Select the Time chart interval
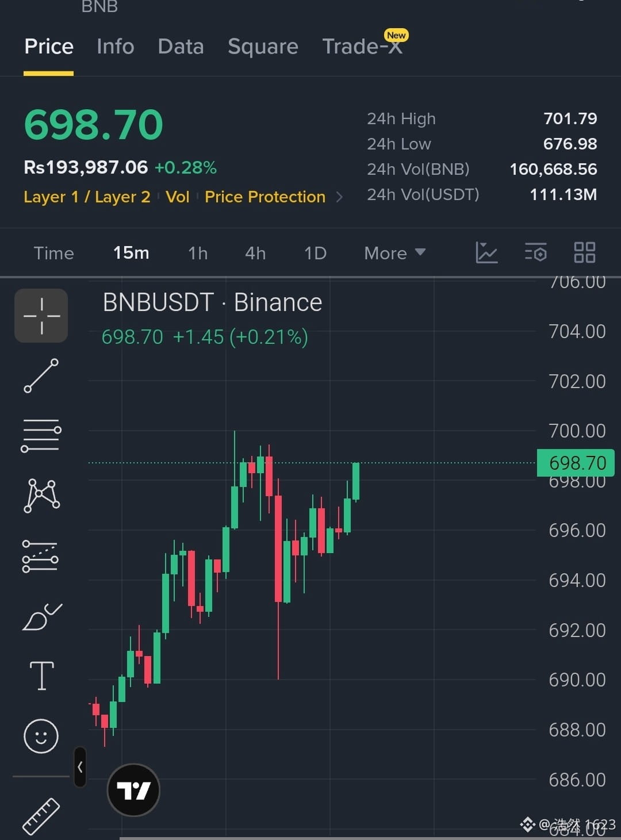This screenshot has width=621, height=840. click(54, 253)
